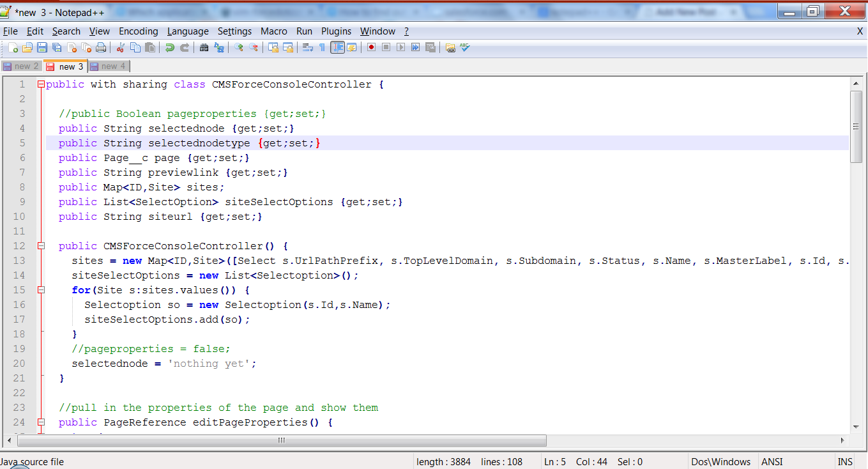Click the horizontal scrollbar right arrow

[x=842, y=440]
